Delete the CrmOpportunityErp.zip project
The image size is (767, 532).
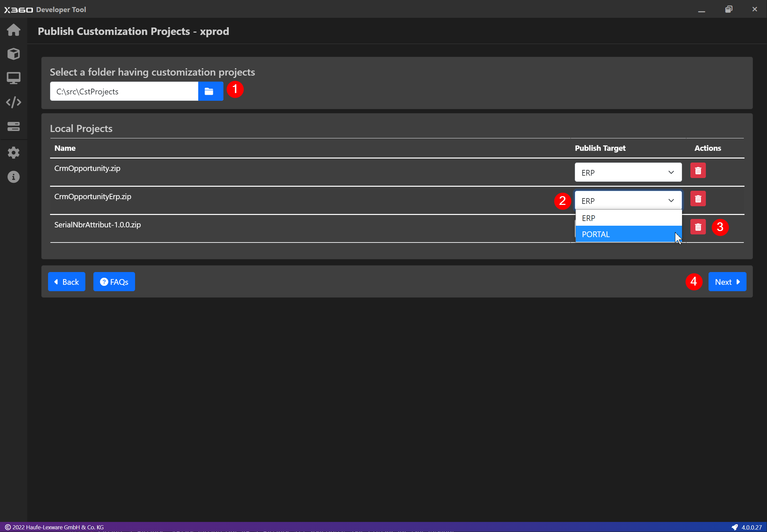click(698, 199)
